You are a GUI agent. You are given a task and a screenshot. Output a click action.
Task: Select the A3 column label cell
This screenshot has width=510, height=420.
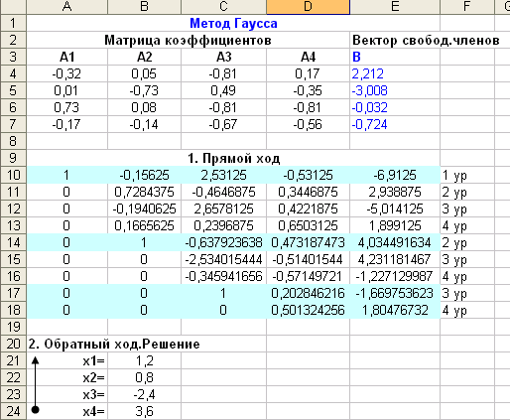coord(223,57)
